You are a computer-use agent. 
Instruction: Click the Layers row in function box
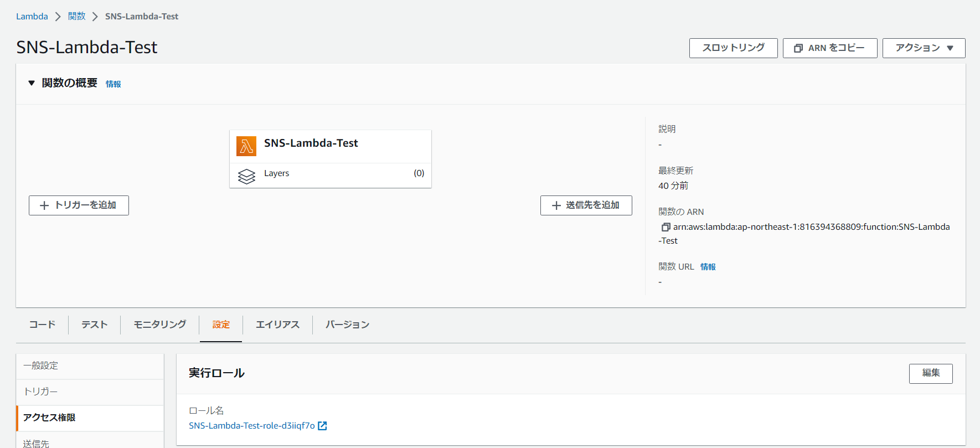coord(331,176)
